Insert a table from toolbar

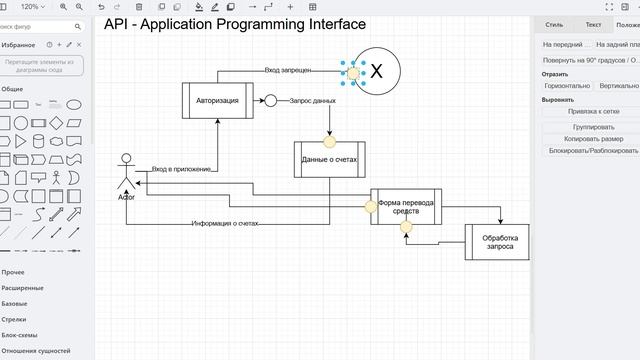click(313, 7)
